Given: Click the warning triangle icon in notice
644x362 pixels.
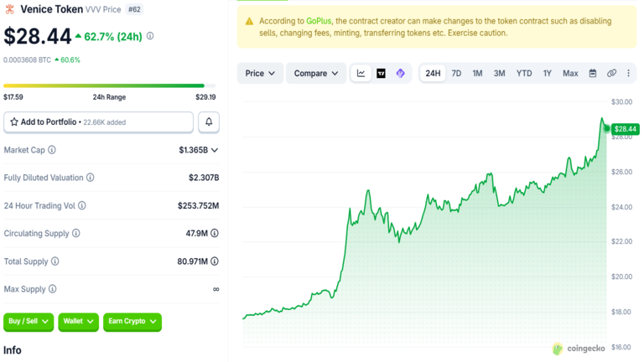Looking at the screenshot, I should point(249,21).
